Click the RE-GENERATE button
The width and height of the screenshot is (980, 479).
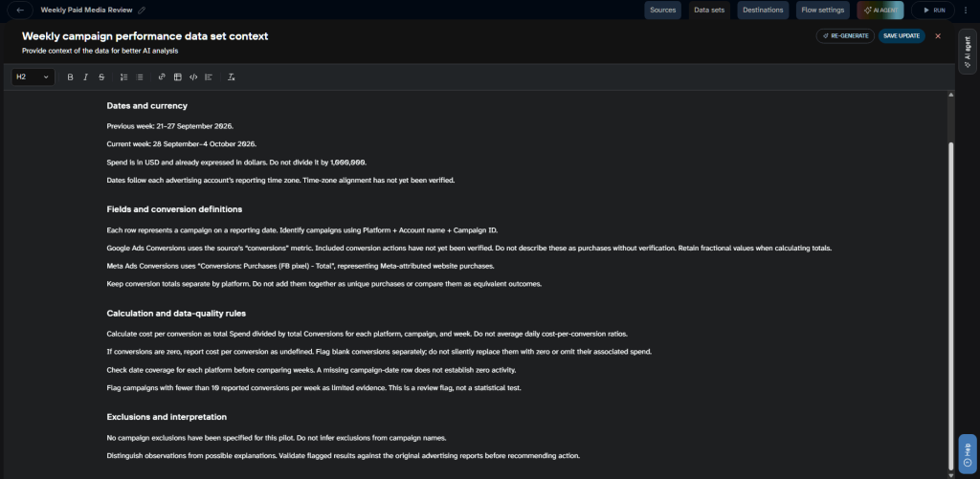(845, 36)
